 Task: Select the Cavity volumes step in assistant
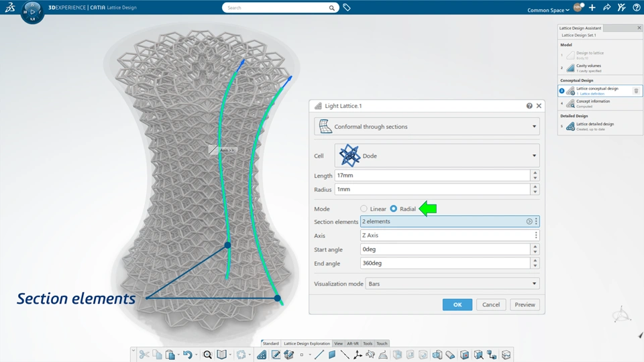(x=600, y=68)
